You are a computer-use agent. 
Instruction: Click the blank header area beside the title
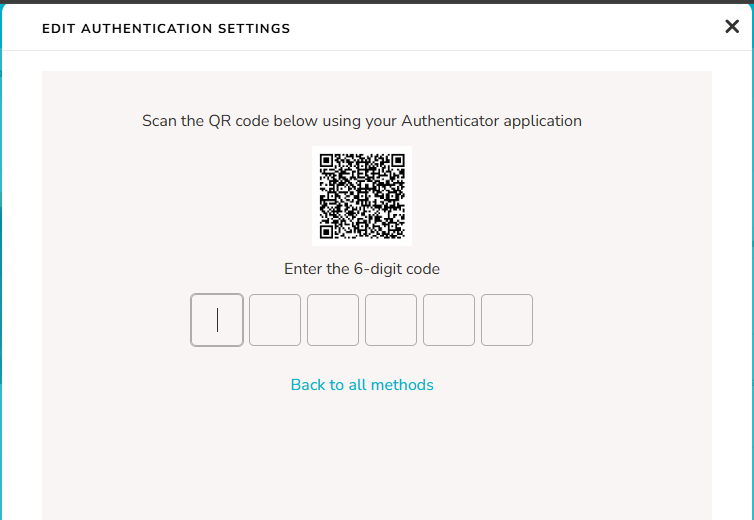coord(505,28)
